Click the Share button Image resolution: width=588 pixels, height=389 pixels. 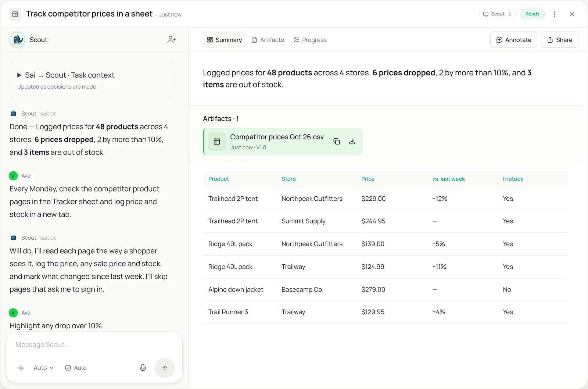[559, 40]
